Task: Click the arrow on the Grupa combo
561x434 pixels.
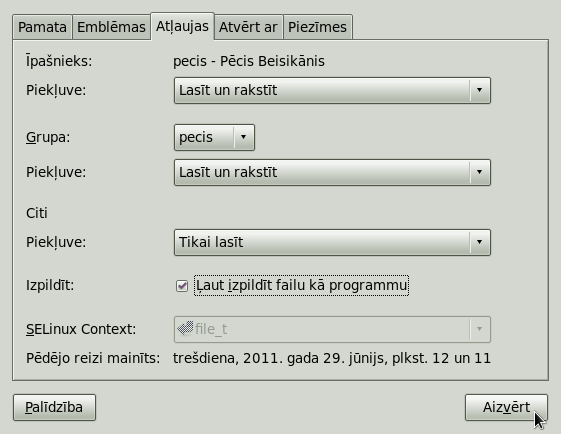Action: click(x=243, y=137)
